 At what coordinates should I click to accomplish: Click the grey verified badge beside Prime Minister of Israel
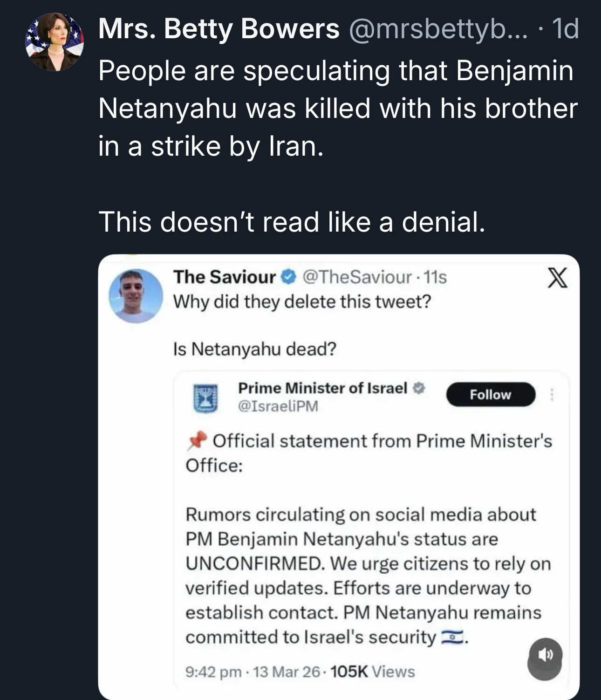point(418,388)
